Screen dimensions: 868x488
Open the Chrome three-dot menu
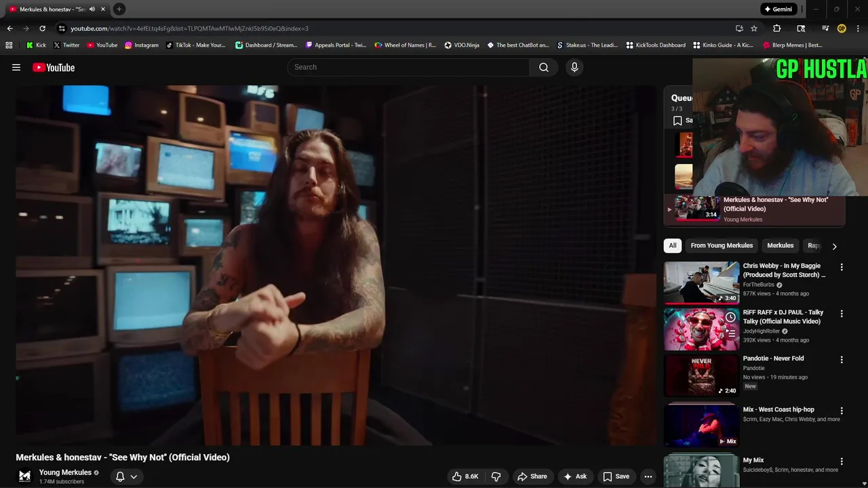pos(859,28)
